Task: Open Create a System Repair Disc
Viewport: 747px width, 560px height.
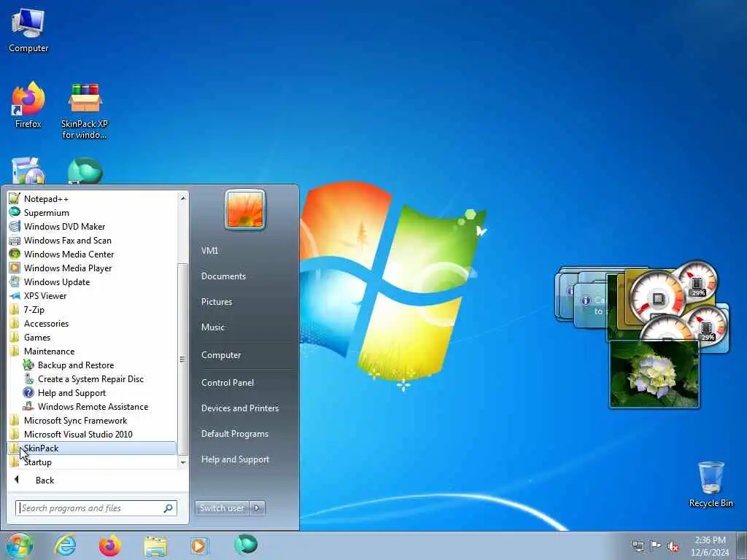Action: 90,378
